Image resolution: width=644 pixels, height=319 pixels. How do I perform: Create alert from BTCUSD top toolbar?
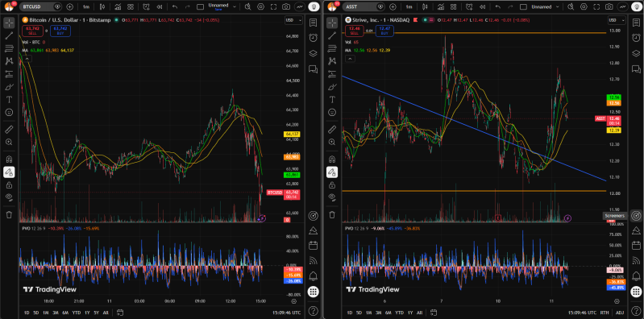tap(146, 7)
